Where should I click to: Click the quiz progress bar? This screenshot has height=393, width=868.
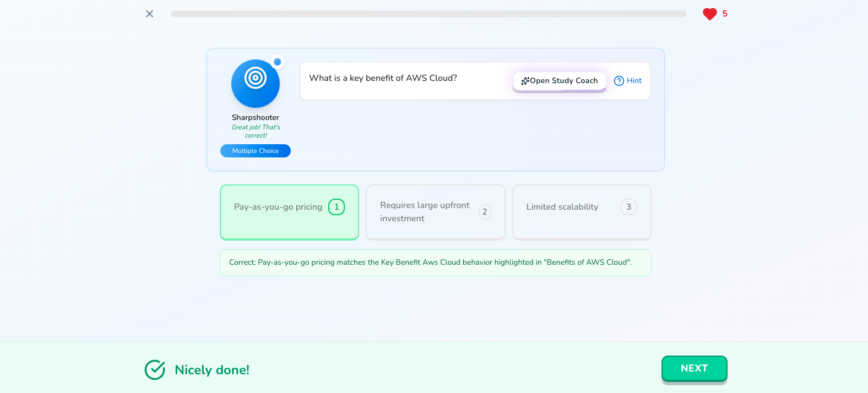[x=428, y=14]
